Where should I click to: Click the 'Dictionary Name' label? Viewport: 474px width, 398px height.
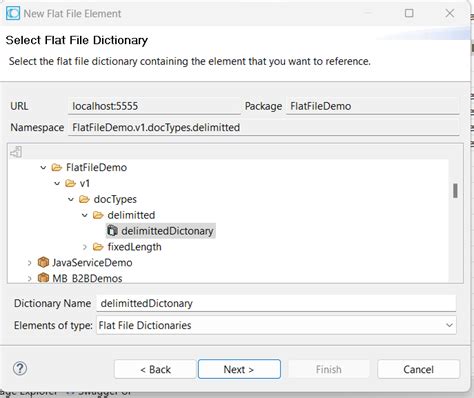coord(52,303)
